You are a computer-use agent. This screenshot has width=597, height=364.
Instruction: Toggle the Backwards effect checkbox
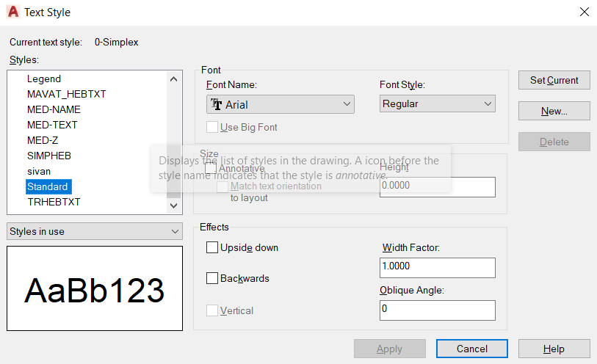point(213,279)
